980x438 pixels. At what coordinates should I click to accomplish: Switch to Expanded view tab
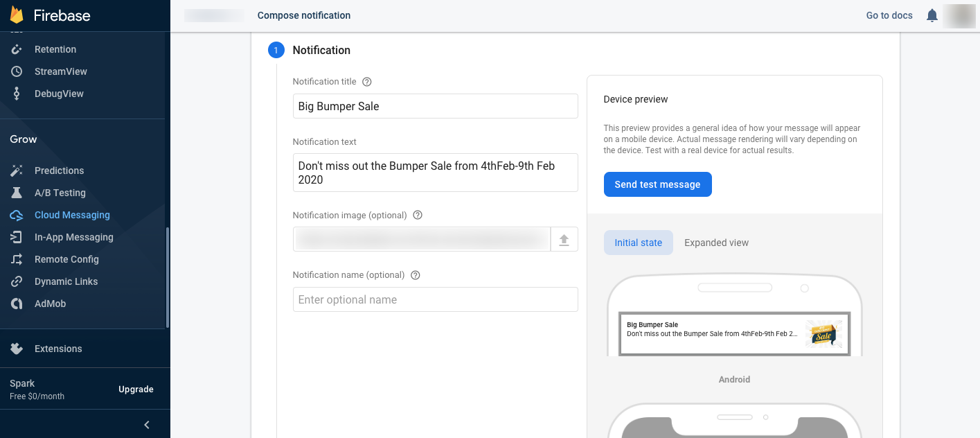click(716, 243)
